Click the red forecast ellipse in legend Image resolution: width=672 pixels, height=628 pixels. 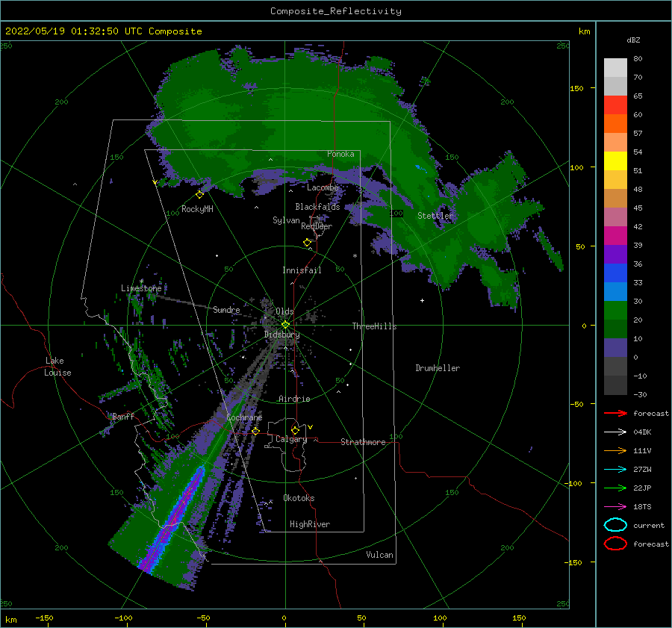[x=615, y=544]
